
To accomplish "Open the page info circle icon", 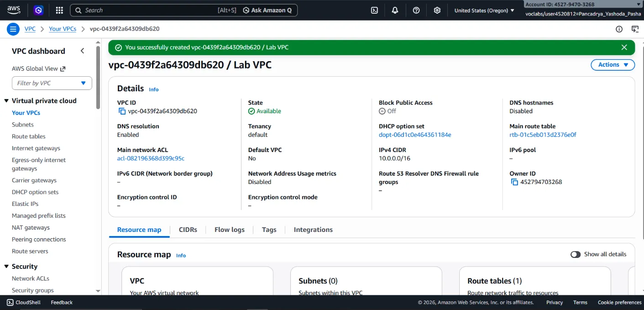I will (x=619, y=29).
